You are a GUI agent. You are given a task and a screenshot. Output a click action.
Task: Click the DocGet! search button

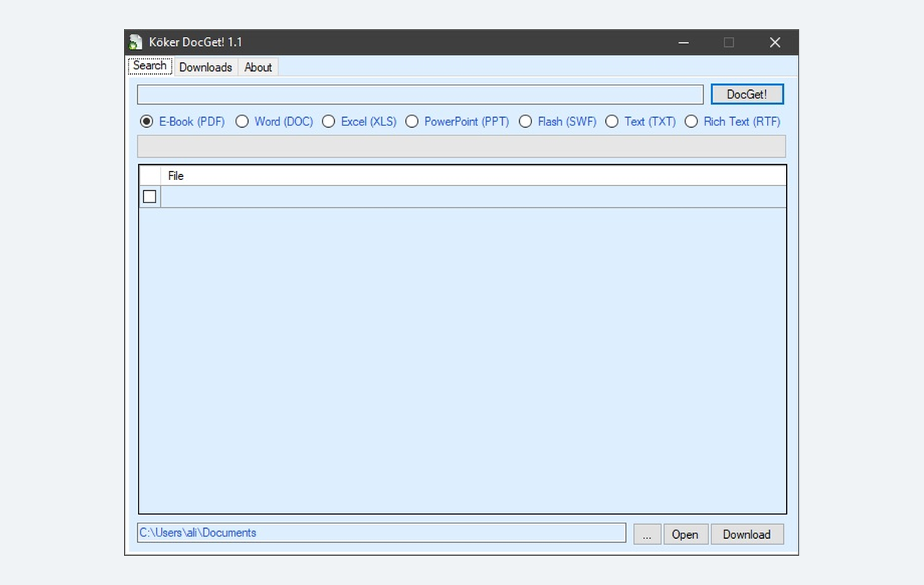coord(747,95)
